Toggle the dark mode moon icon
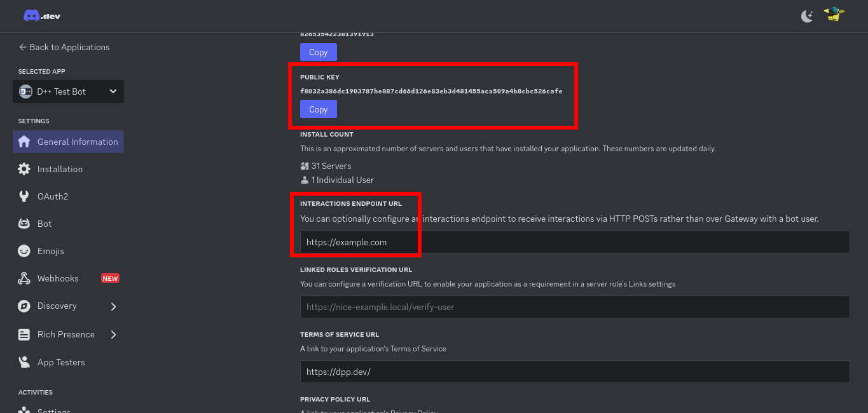 pyautogui.click(x=807, y=17)
